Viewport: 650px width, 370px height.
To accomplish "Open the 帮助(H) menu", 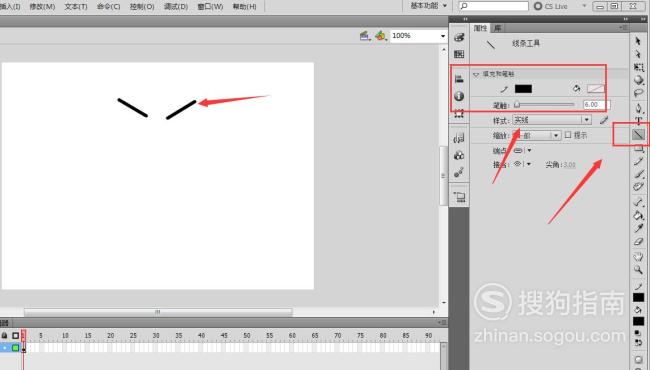I will coord(244,7).
